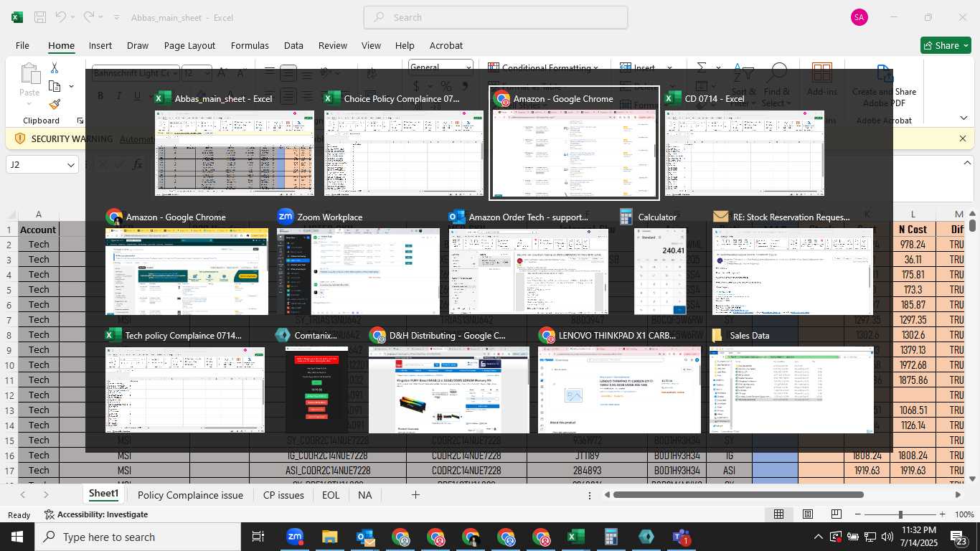
Task: Open Calculator from the taskbar
Action: click(611, 537)
